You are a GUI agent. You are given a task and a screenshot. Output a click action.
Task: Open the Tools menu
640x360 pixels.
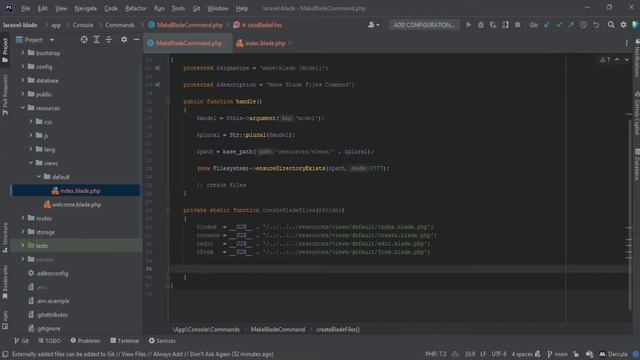click(178, 8)
